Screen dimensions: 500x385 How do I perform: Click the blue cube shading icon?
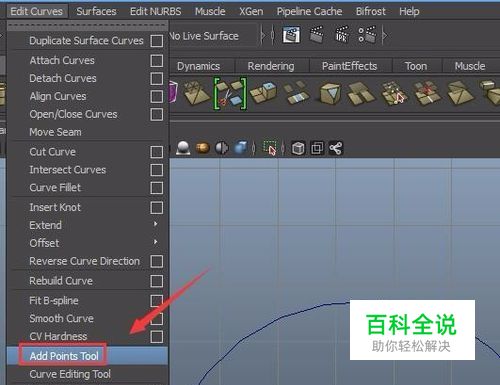point(241,148)
